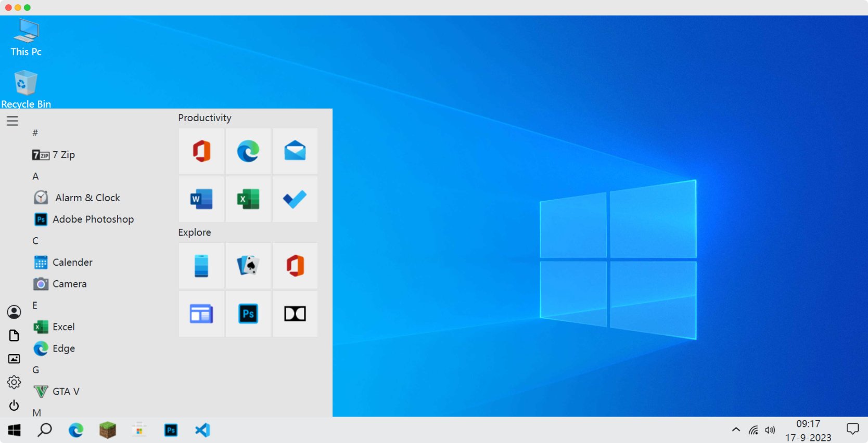This screenshot has height=443, width=868.
Task: Open Search from the taskbar
Action: pyautogui.click(x=45, y=430)
